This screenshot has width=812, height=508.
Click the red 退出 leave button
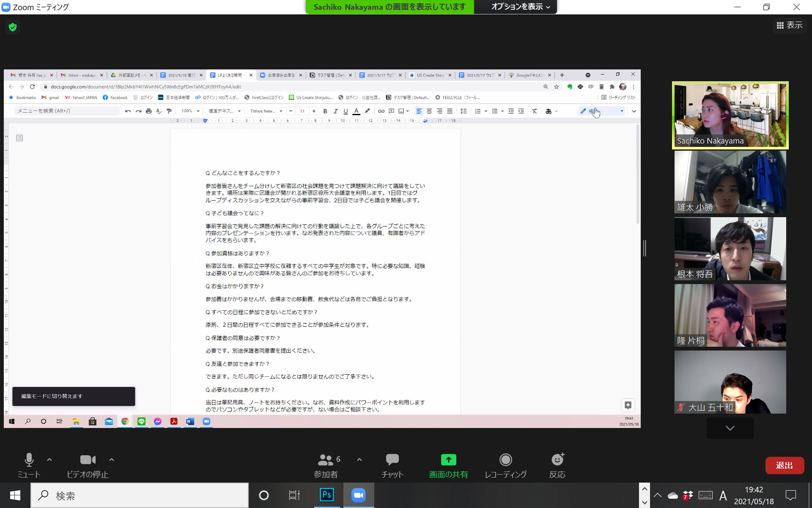[784, 465]
